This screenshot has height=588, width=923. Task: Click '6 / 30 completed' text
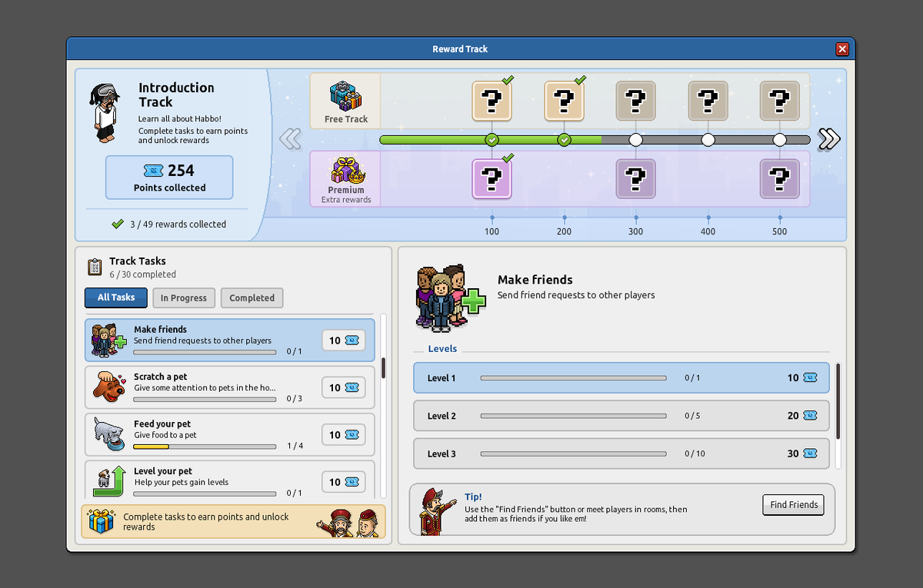[x=142, y=274]
